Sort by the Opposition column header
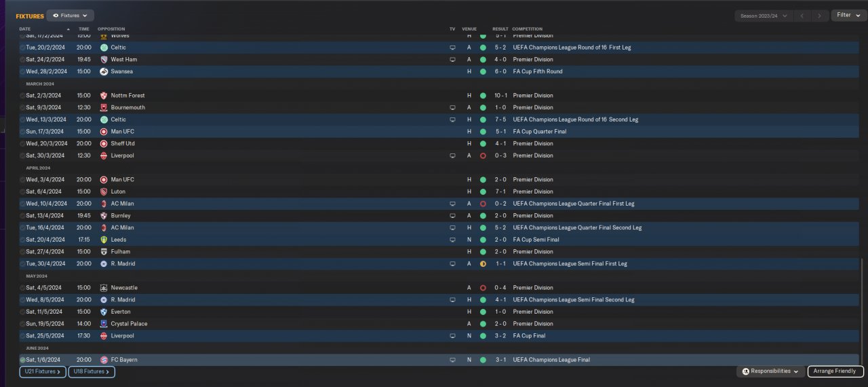This screenshot has width=868, height=387. pos(111,29)
